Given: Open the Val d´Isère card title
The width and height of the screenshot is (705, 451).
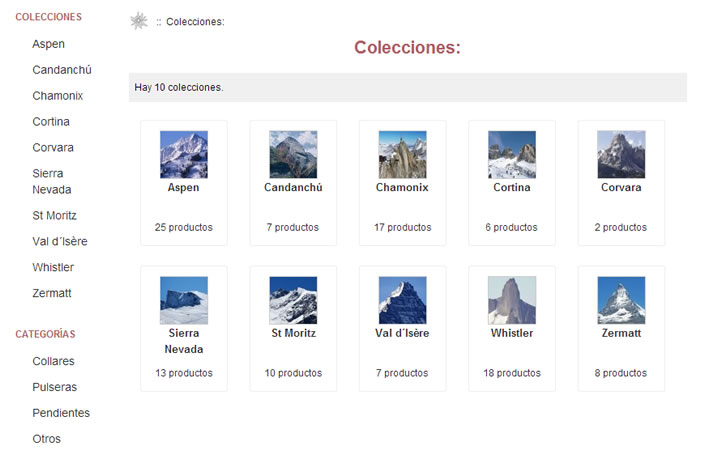Looking at the screenshot, I should pyautogui.click(x=402, y=333).
